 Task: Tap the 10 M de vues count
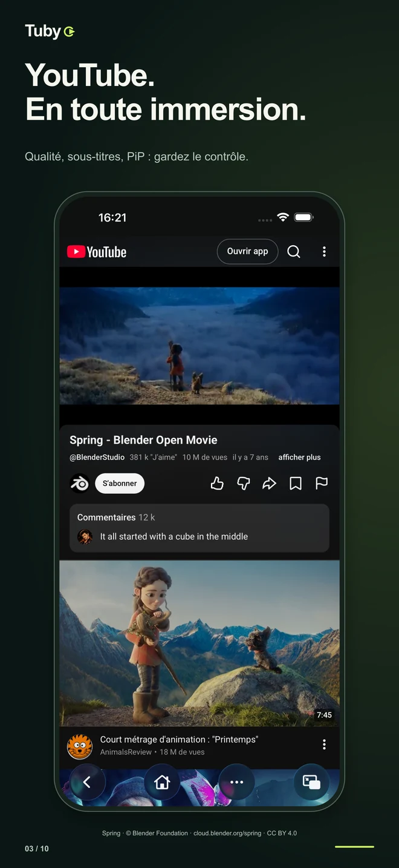click(205, 458)
